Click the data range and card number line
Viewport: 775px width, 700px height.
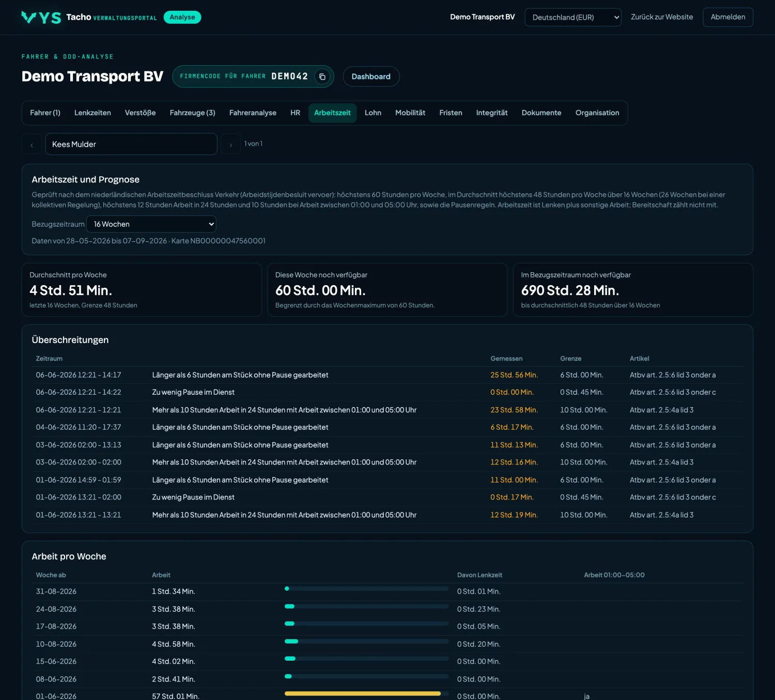[149, 241]
